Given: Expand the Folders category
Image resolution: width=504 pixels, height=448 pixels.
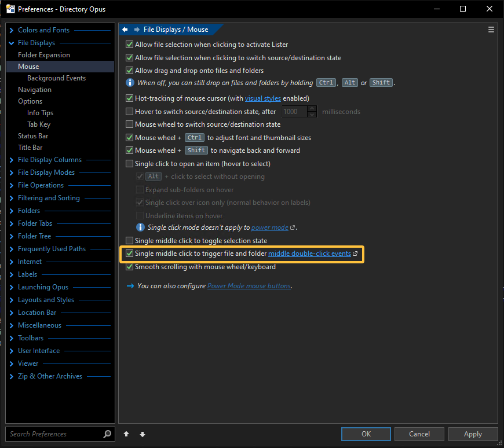Looking at the screenshot, I should pyautogui.click(x=12, y=211).
